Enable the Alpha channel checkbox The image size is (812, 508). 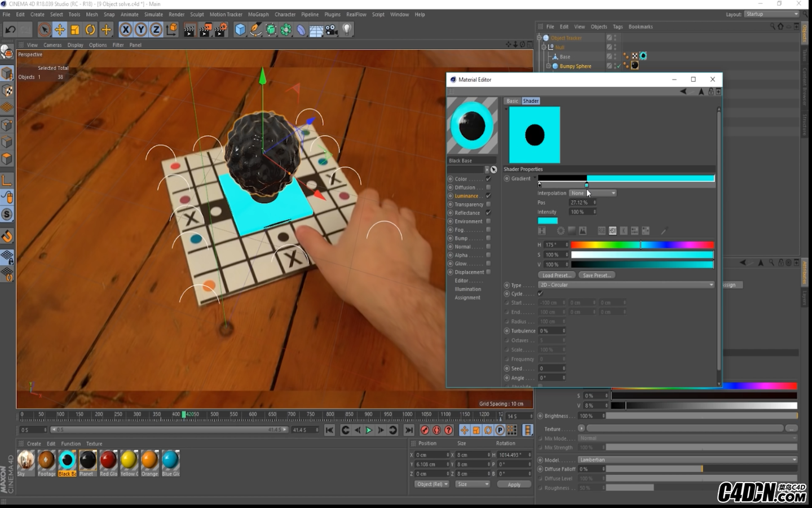pos(488,255)
